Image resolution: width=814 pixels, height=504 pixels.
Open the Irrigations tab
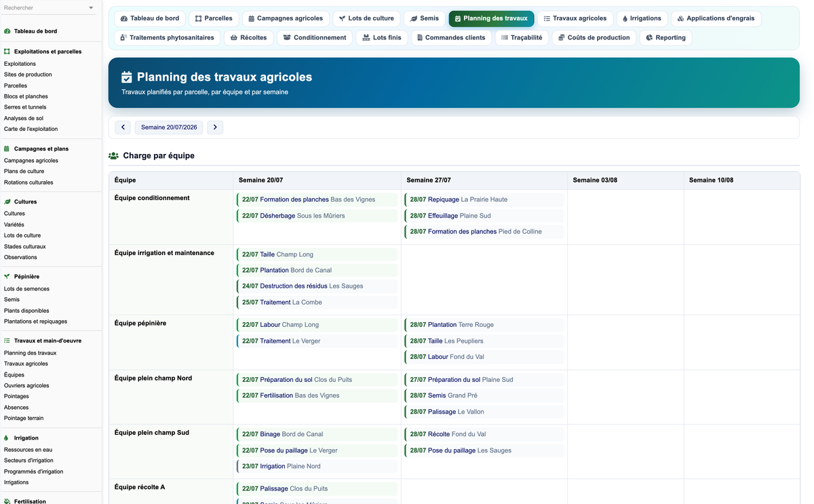pyautogui.click(x=642, y=18)
